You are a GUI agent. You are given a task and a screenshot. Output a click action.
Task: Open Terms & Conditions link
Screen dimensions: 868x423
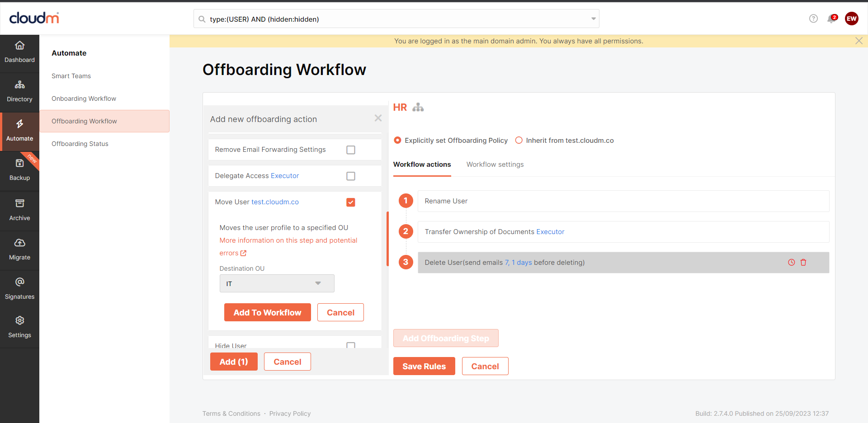pos(231,414)
